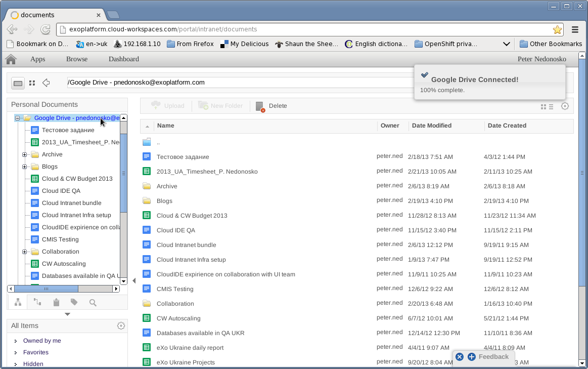This screenshot has width=588, height=369.
Task: Open the tags icon in sidebar
Action: coord(74,302)
